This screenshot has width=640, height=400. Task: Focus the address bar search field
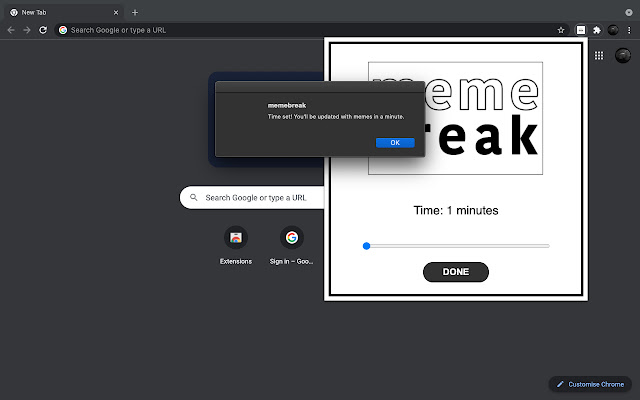[312, 30]
